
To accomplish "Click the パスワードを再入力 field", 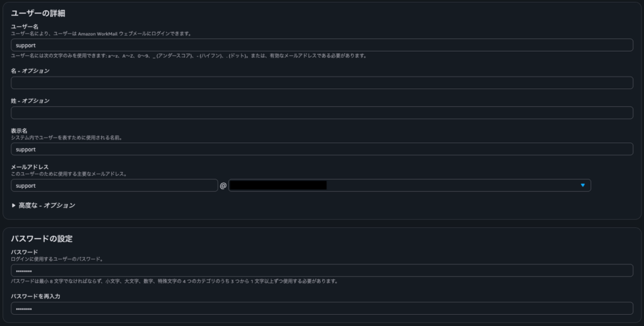I will coord(321,308).
